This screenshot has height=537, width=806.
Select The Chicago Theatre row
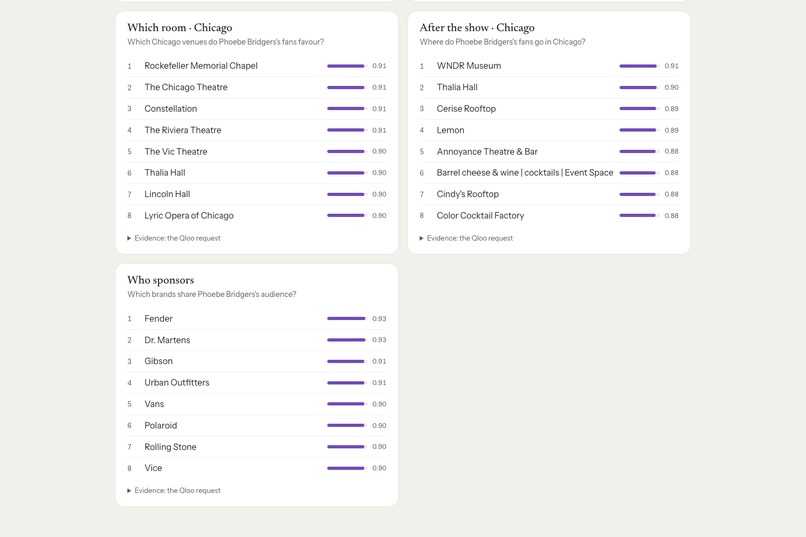click(x=257, y=87)
